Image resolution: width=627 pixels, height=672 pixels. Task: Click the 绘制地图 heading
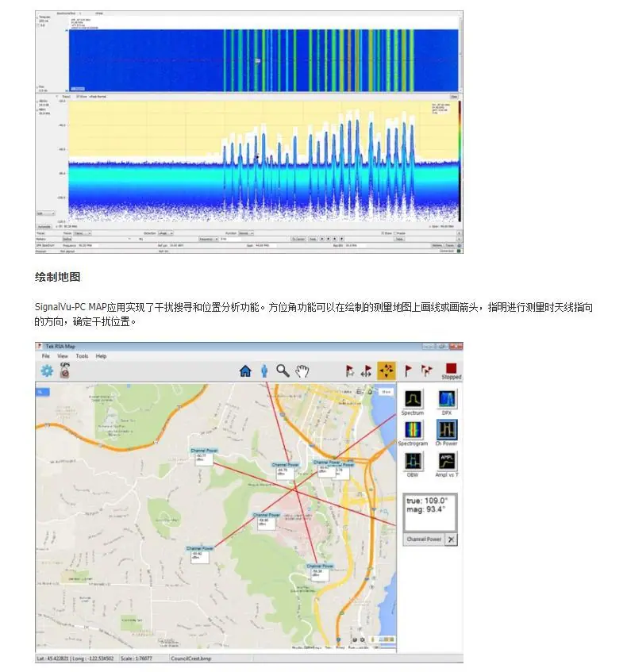(57, 277)
